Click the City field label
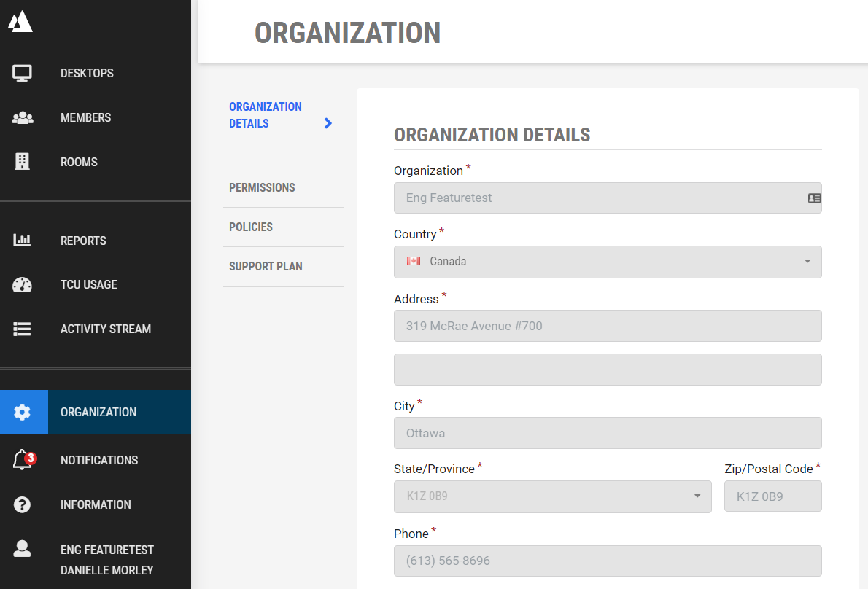Image resolution: width=868 pixels, height=589 pixels. coord(404,407)
